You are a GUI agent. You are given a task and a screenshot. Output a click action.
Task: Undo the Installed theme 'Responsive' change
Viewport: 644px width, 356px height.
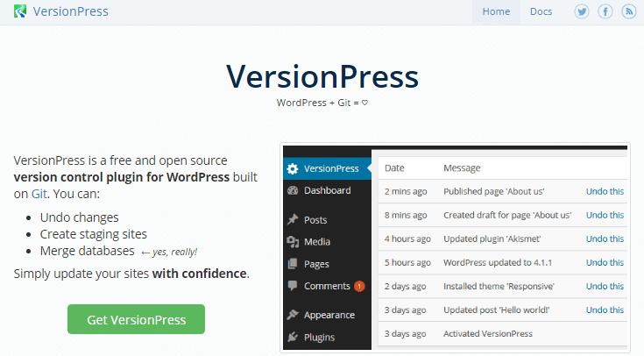(x=605, y=286)
